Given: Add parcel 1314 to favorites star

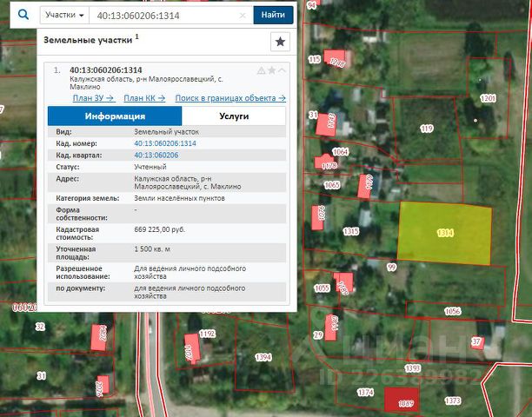Looking at the screenshot, I should point(271,70).
